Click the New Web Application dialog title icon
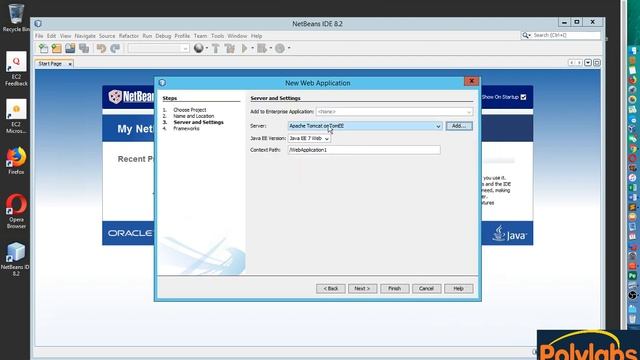This screenshot has width=640, height=360. pos(162,83)
